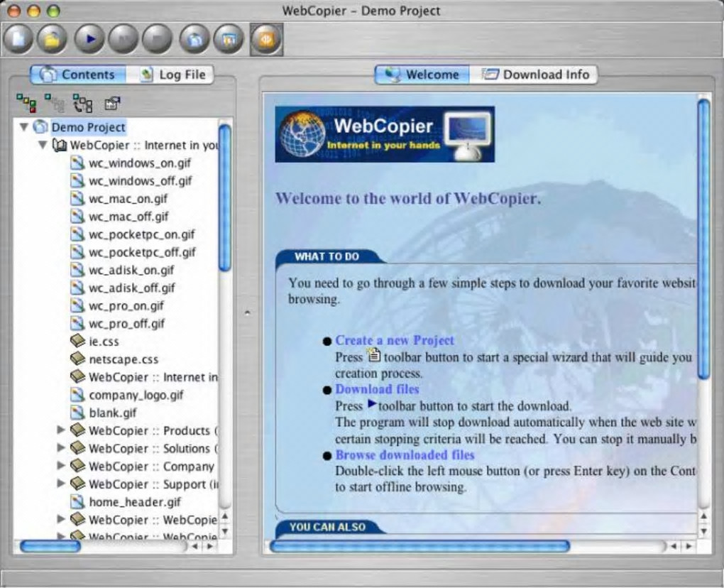Image resolution: width=724 pixels, height=588 pixels.
Task: Open the Welcome tab
Action: point(422,75)
